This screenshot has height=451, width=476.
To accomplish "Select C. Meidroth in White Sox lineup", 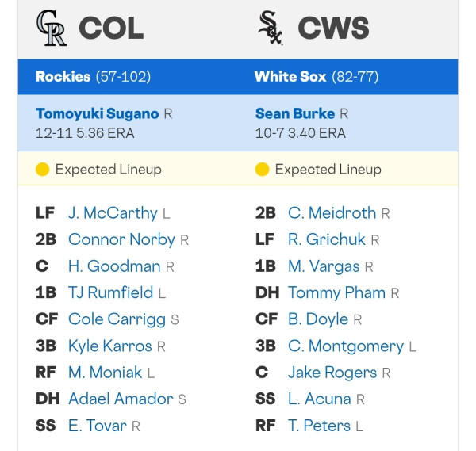I will [332, 213].
